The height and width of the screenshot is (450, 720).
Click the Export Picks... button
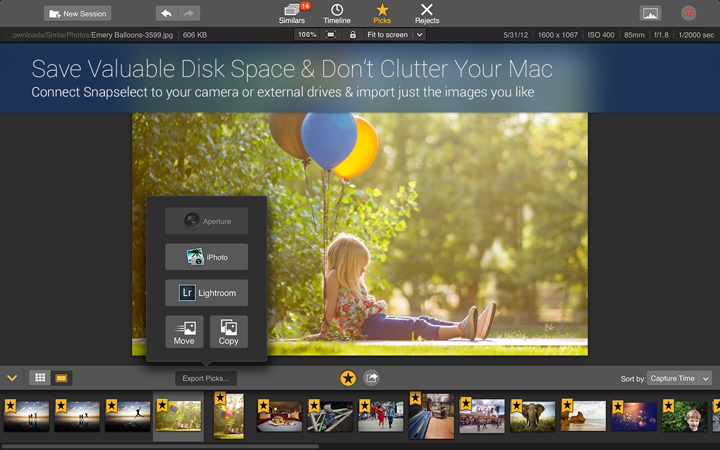206,378
